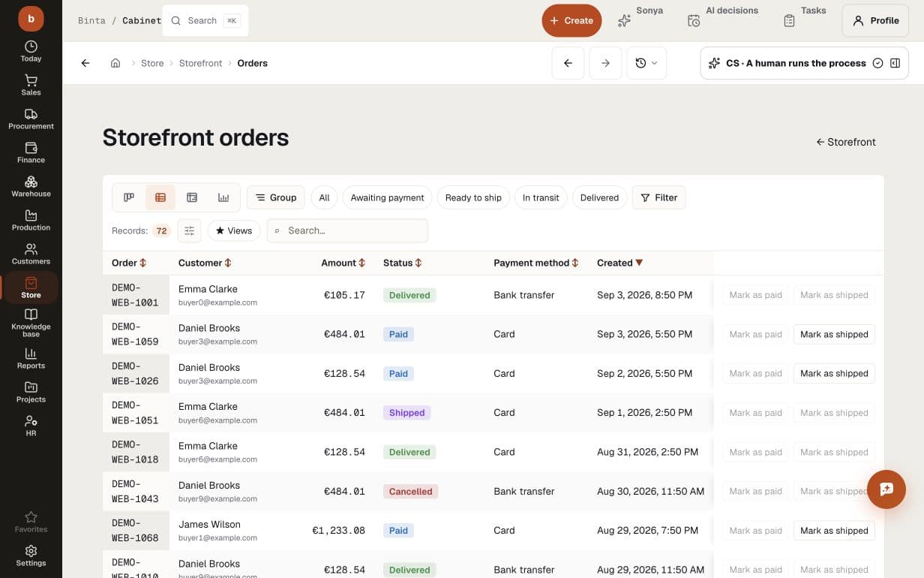Go to home via breadcrumb icon

[115, 63]
